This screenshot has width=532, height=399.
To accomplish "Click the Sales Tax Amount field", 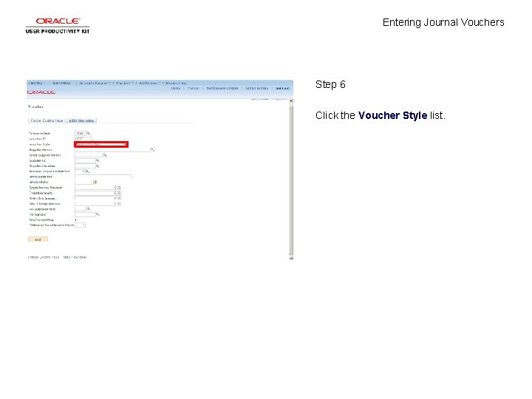I will coord(98,199).
